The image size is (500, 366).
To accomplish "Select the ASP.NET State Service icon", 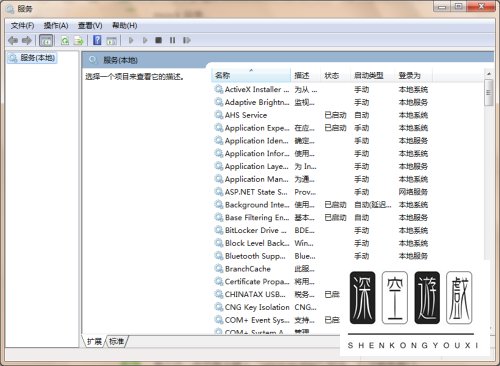I will click(x=219, y=192).
